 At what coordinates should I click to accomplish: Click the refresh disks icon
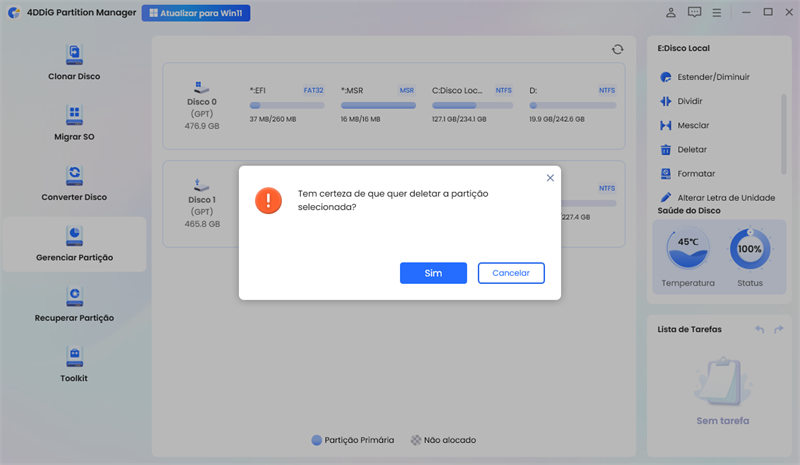pos(617,49)
